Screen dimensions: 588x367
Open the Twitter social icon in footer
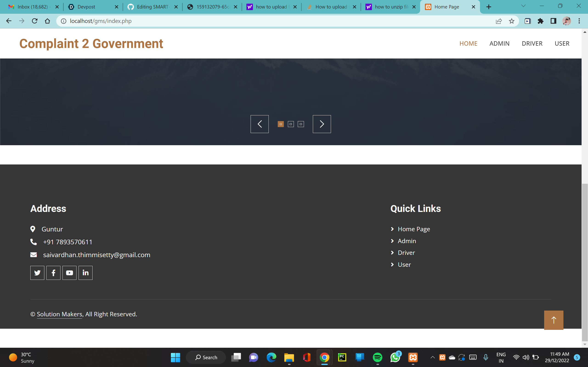(x=37, y=272)
